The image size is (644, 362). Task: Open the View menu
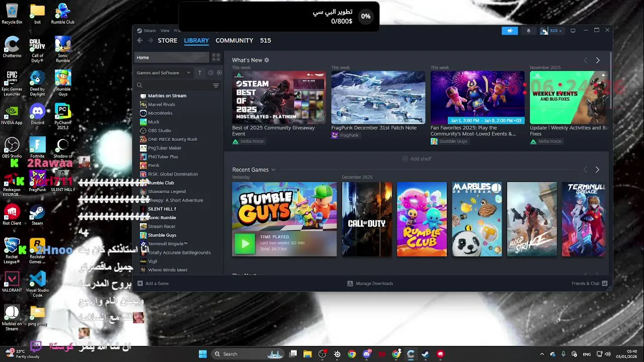tap(165, 31)
